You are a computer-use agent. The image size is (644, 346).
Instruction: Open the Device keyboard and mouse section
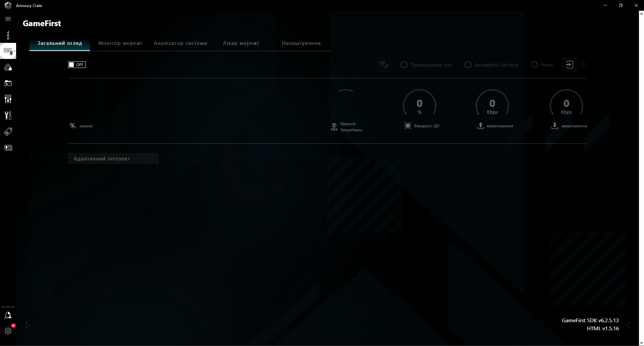coord(8,51)
